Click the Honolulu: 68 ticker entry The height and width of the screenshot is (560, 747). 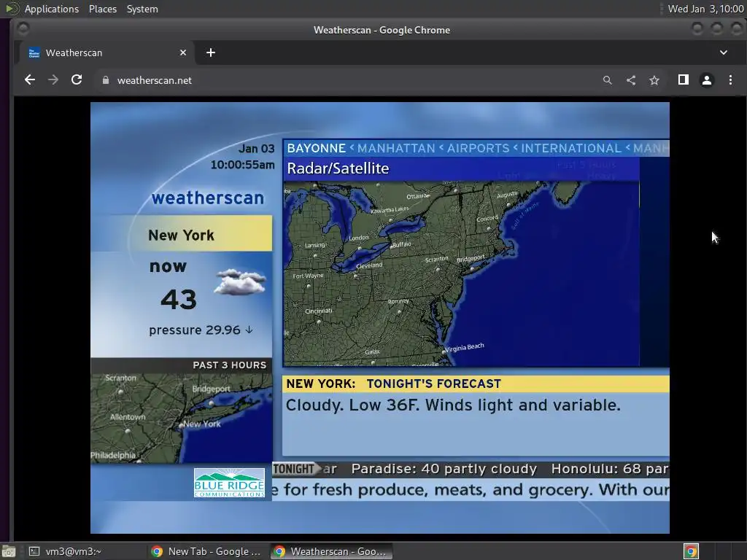tap(610, 469)
